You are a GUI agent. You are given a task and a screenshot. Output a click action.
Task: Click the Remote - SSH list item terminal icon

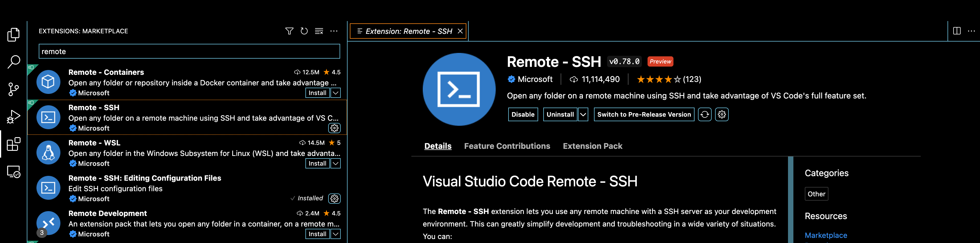click(48, 117)
